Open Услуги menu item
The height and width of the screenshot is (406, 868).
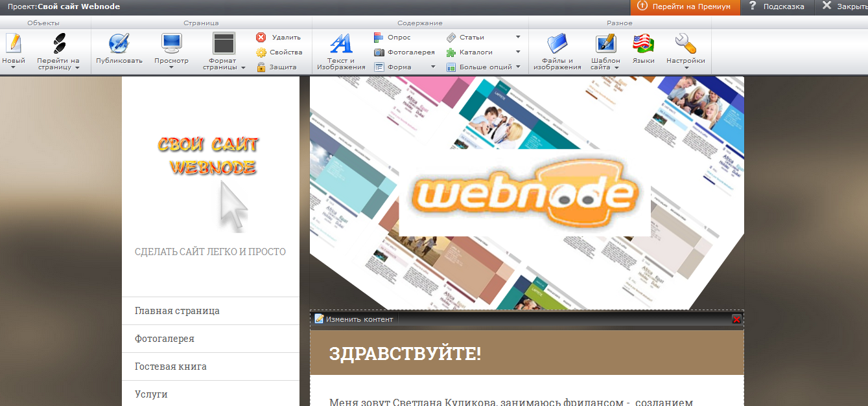point(211,394)
